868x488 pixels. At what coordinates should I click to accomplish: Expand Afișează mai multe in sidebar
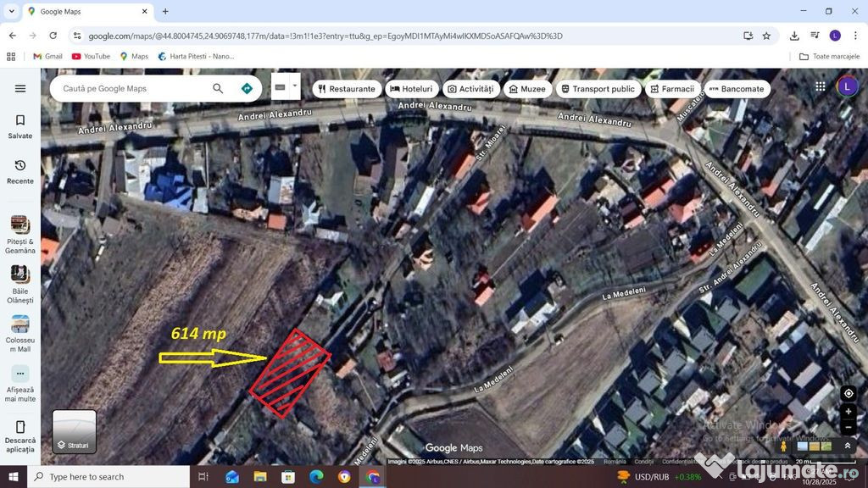(x=20, y=382)
